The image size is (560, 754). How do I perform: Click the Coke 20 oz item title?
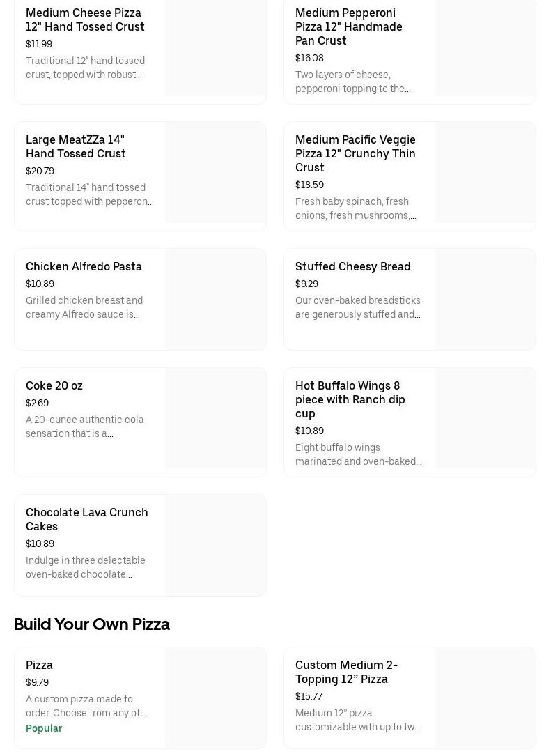(x=54, y=385)
